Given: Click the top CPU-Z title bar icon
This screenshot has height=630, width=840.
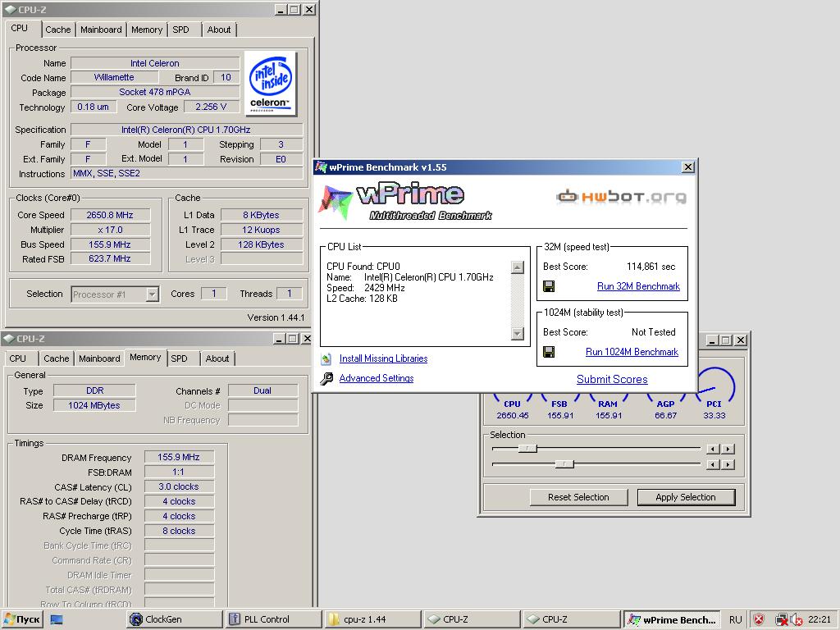Looking at the screenshot, I should click(10, 10).
